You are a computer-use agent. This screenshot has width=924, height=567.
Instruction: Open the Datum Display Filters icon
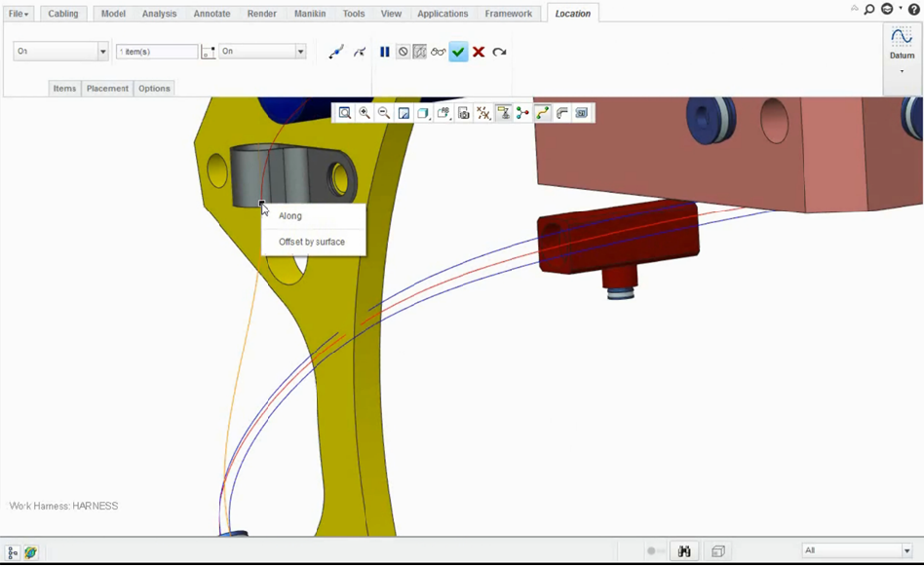click(x=483, y=113)
